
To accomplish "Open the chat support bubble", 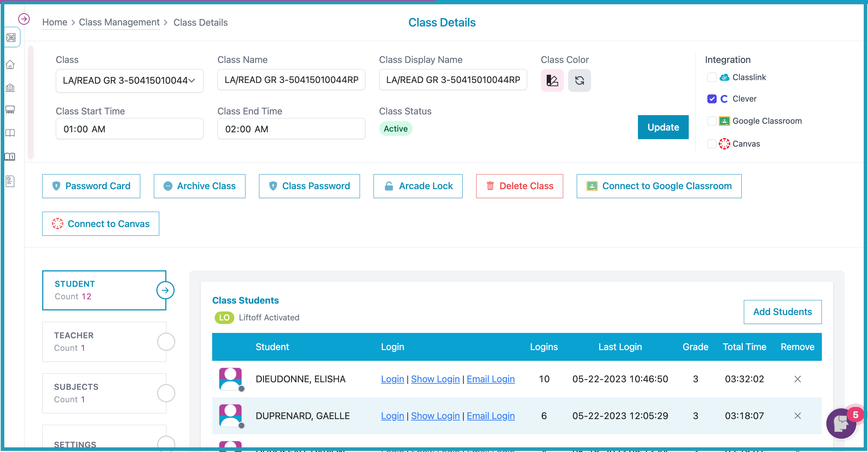I will pos(842,423).
